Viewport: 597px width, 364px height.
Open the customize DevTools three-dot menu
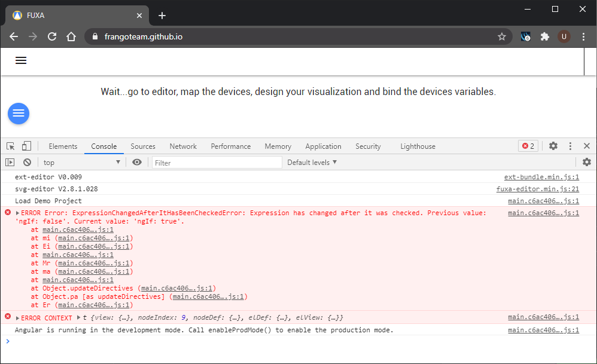point(570,146)
